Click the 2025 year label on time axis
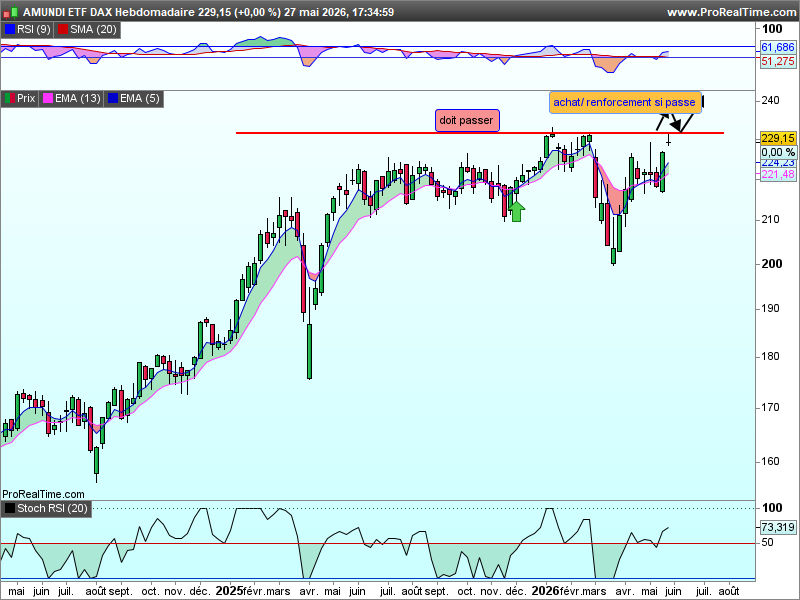Screen dimensions: 800x600 point(229,591)
